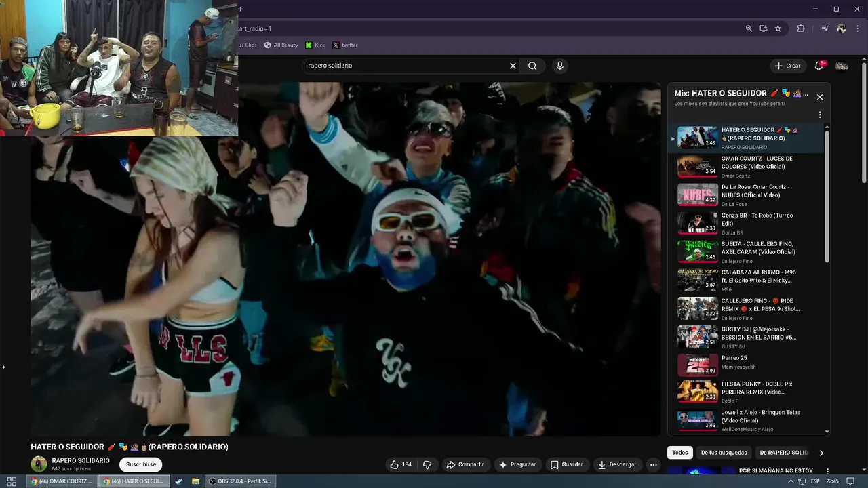Open twitter bookmark
This screenshot has height=488, width=868.
[x=345, y=45]
